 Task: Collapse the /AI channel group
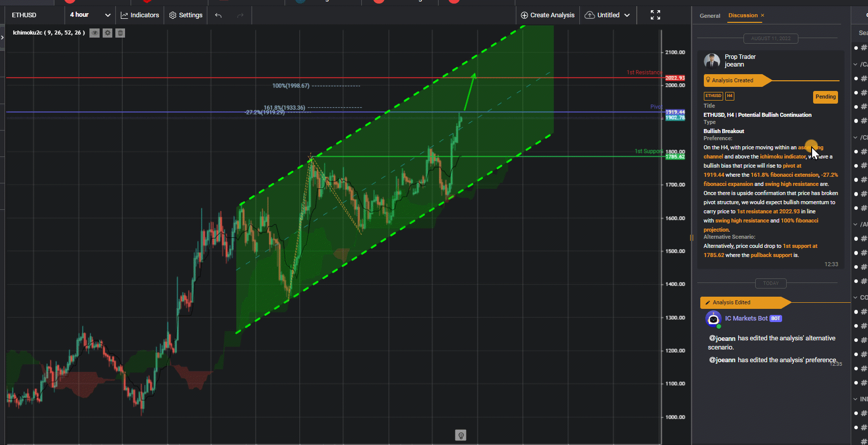pyautogui.click(x=855, y=224)
